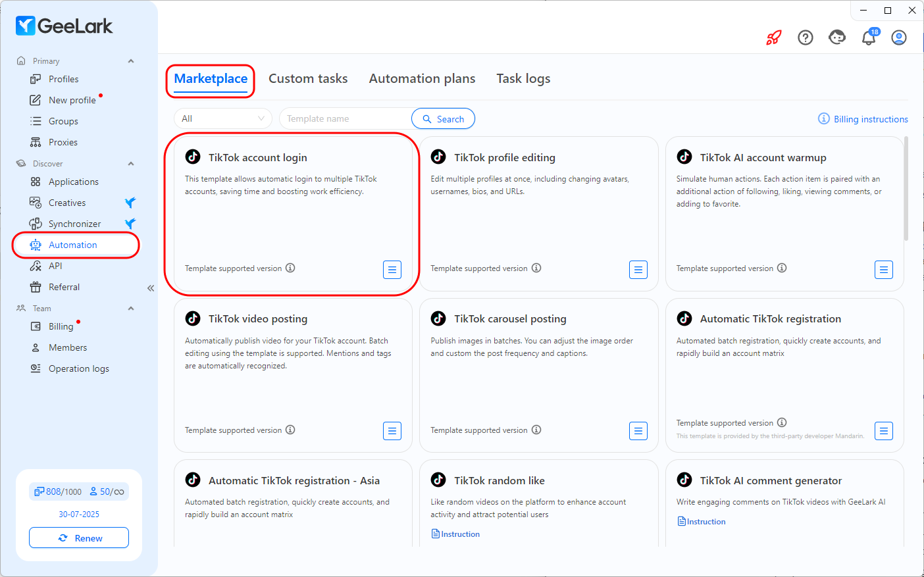924x577 pixels.
Task: Click the GeeLark logo
Action: [64, 26]
